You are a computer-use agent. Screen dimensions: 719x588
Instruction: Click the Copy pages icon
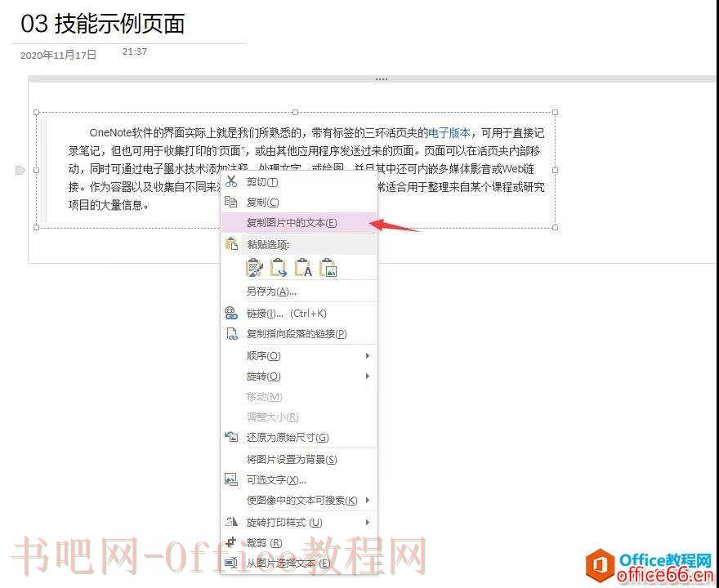pyautogui.click(x=231, y=202)
